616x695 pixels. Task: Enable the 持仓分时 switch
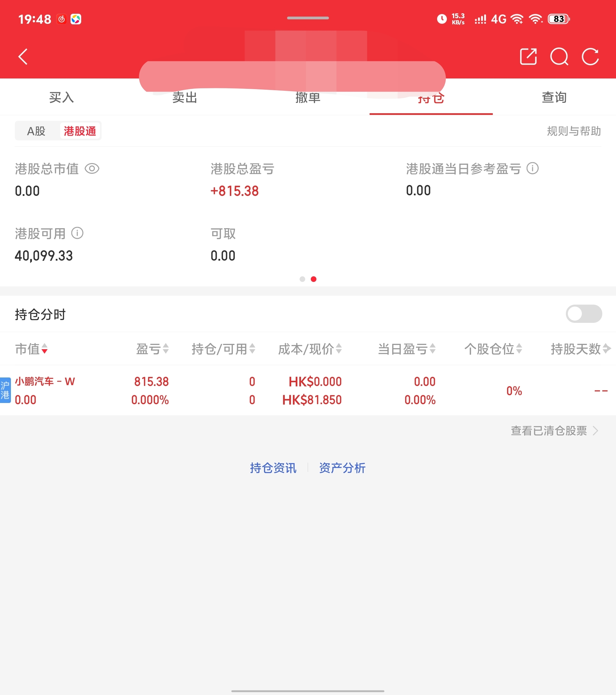[x=584, y=314]
